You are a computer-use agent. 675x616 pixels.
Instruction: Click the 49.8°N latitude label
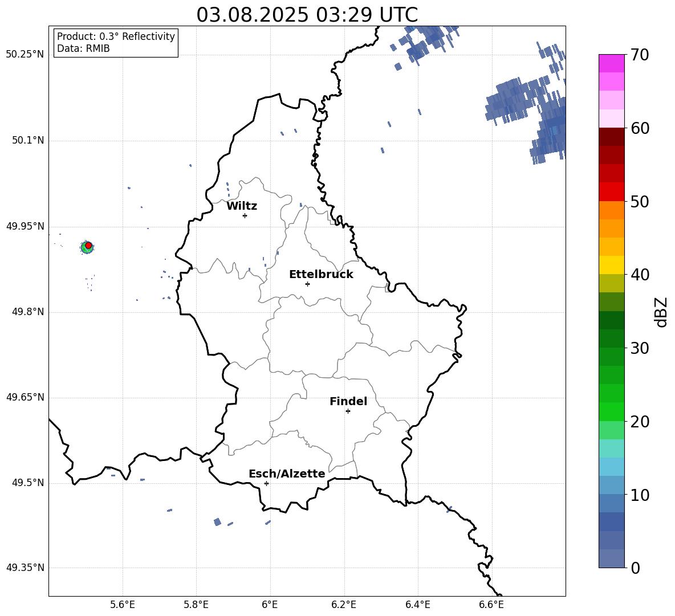point(28,312)
